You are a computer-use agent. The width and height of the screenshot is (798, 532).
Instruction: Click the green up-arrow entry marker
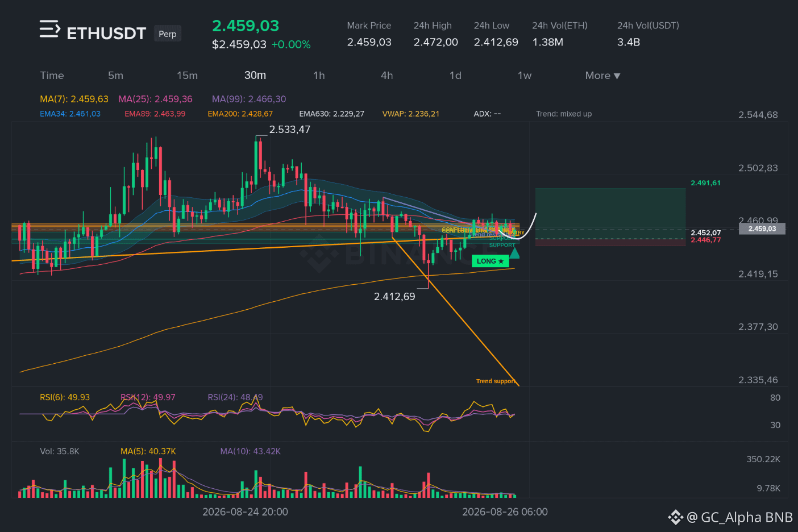click(x=514, y=253)
